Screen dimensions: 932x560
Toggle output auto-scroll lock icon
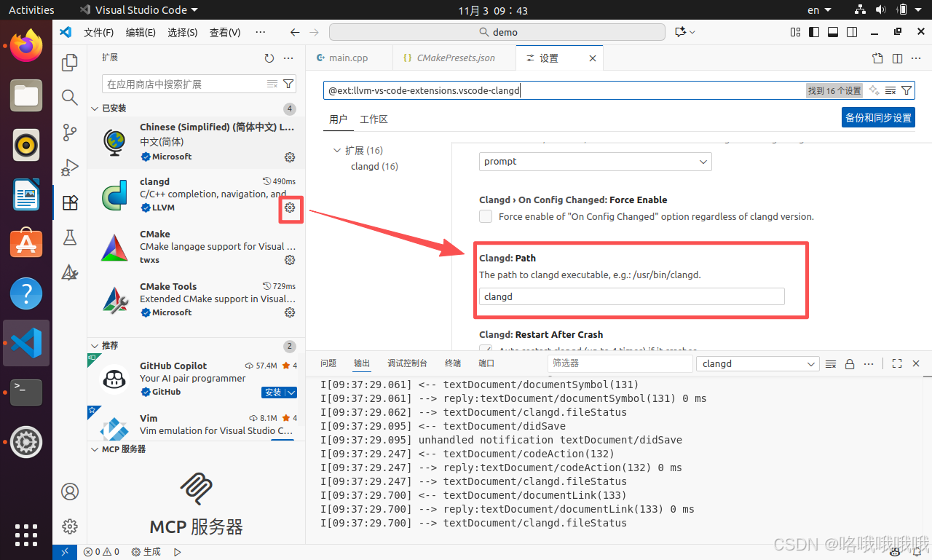click(x=850, y=363)
